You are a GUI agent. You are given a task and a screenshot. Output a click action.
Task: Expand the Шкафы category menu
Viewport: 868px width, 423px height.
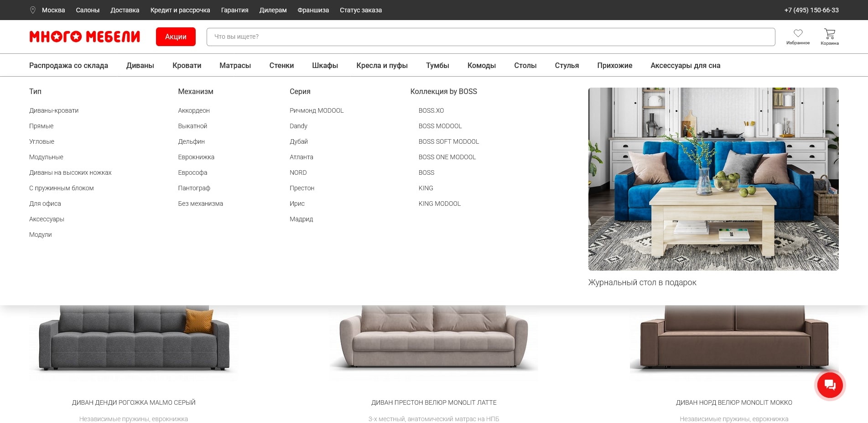[325, 66]
